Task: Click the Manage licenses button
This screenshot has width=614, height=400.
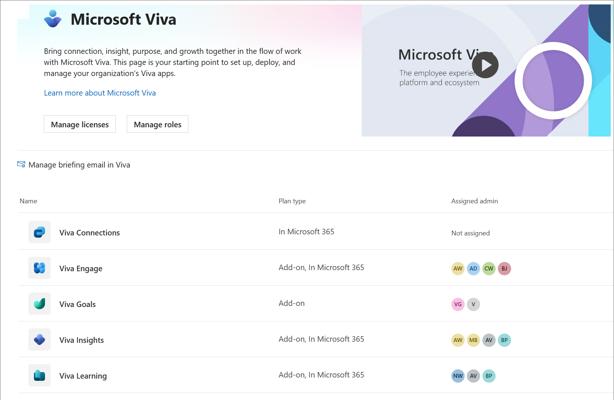Action: pyautogui.click(x=79, y=124)
